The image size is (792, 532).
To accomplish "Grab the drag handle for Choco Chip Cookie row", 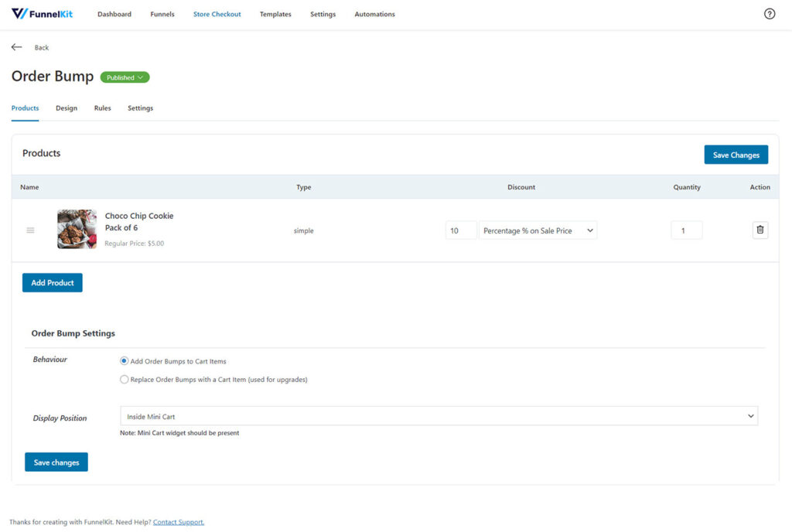I will click(x=30, y=230).
